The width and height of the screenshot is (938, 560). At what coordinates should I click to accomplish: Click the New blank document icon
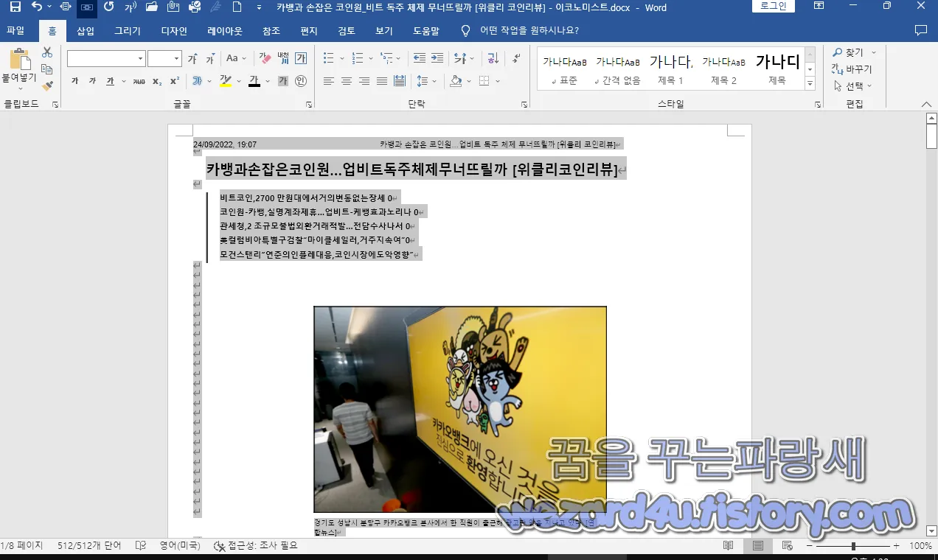click(x=237, y=7)
